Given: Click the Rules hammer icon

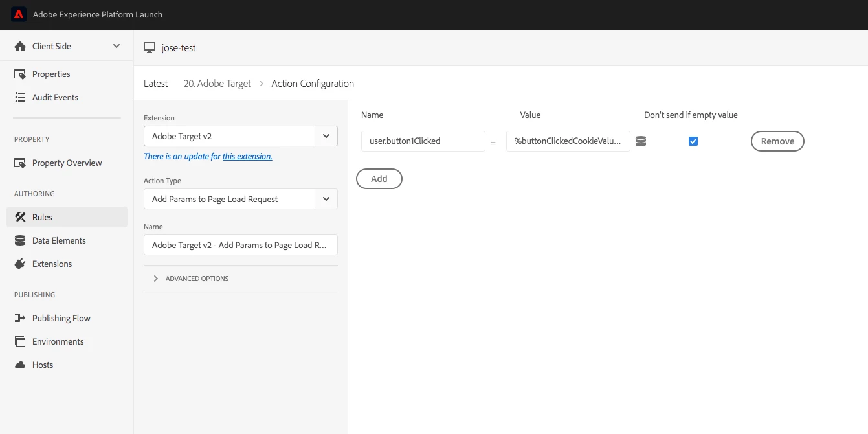Looking at the screenshot, I should tap(20, 217).
